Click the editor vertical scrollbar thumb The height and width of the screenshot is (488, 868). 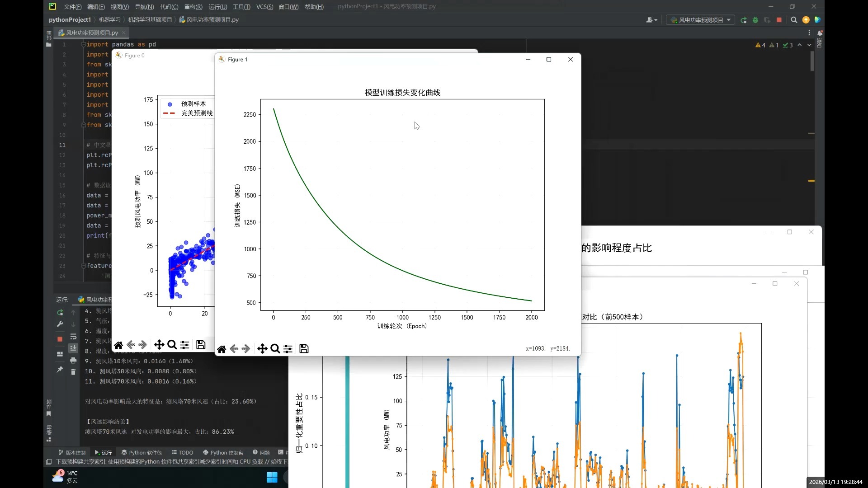(812, 61)
